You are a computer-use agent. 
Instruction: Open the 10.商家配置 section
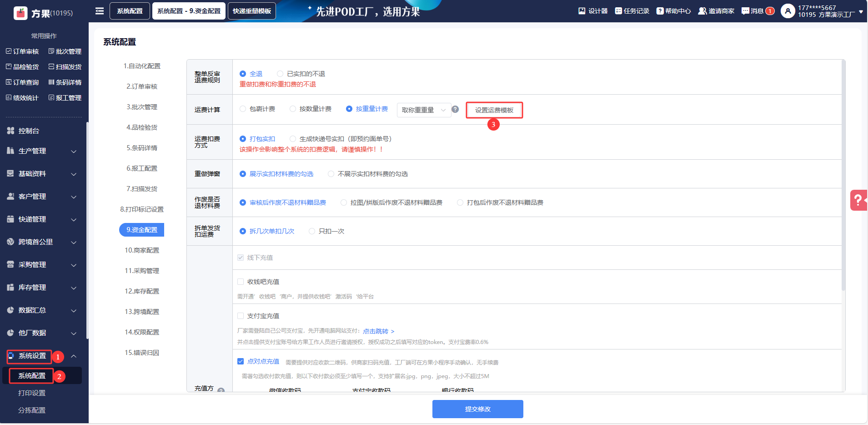[x=142, y=250]
